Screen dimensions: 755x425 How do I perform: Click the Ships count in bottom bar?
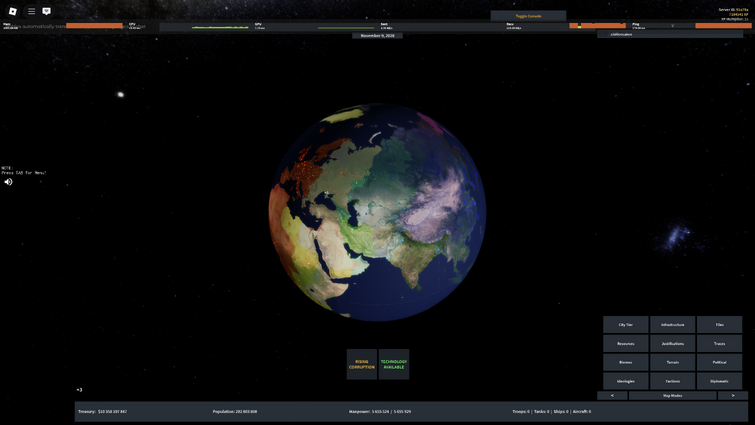(x=561, y=412)
